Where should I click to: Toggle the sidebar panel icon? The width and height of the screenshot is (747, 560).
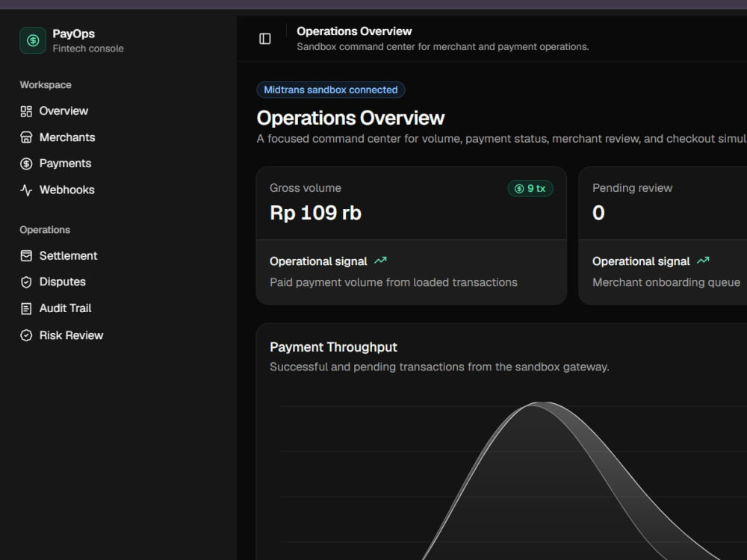point(265,39)
